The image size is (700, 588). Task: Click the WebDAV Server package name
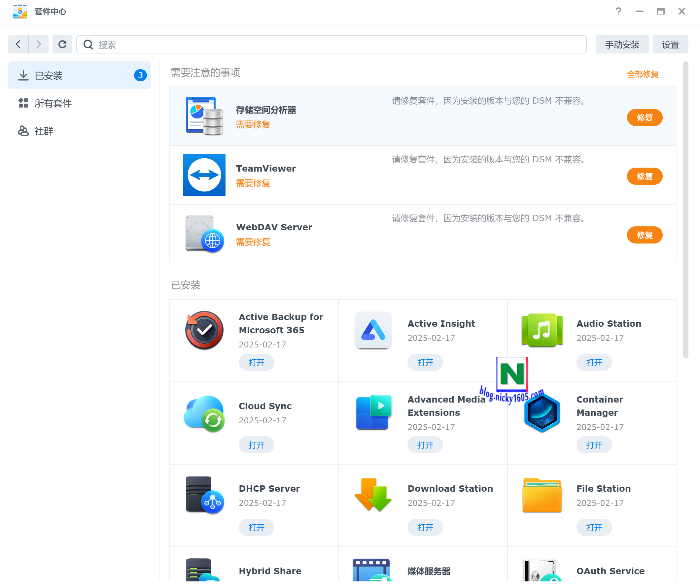pyautogui.click(x=274, y=227)
